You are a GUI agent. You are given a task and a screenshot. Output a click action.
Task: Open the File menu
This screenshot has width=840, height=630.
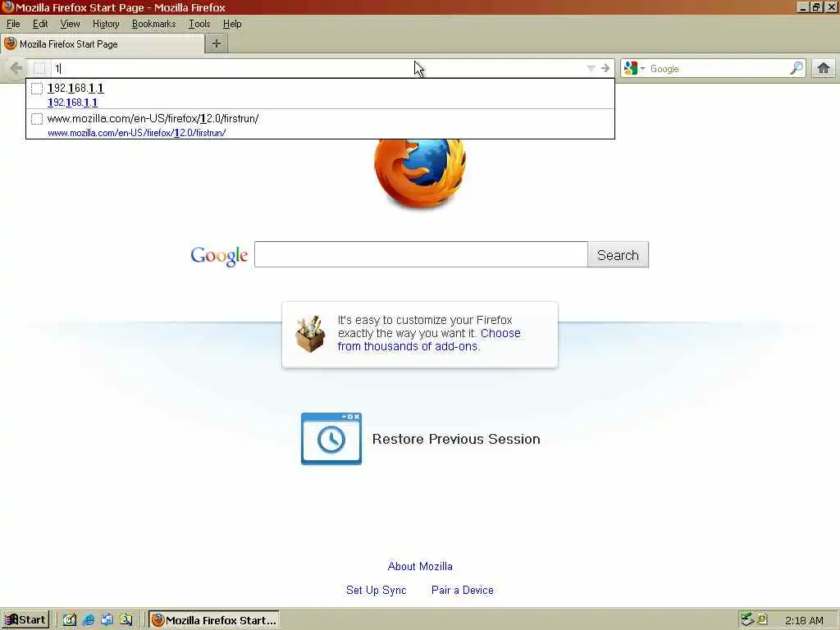click(13, 24)
